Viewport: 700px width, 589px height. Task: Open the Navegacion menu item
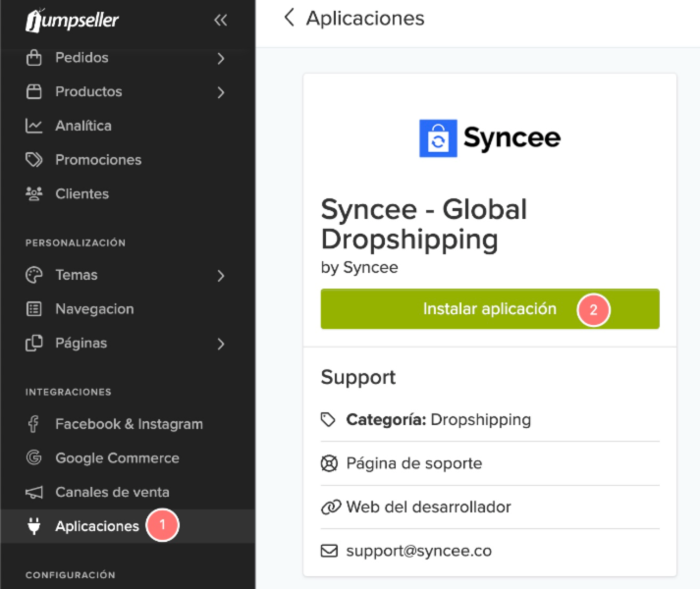(94, 309)
